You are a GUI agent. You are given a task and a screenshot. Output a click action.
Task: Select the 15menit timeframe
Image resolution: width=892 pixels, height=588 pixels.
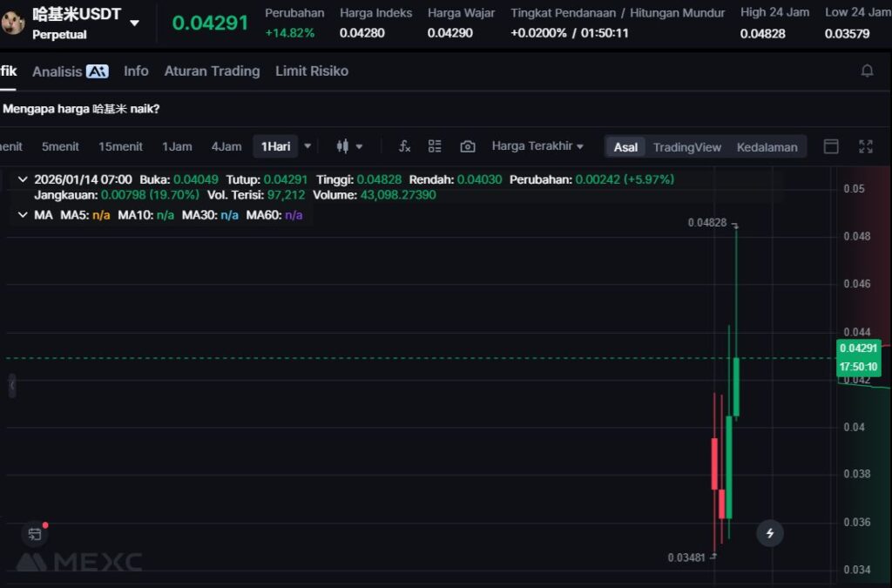click(x=120, y=146)
